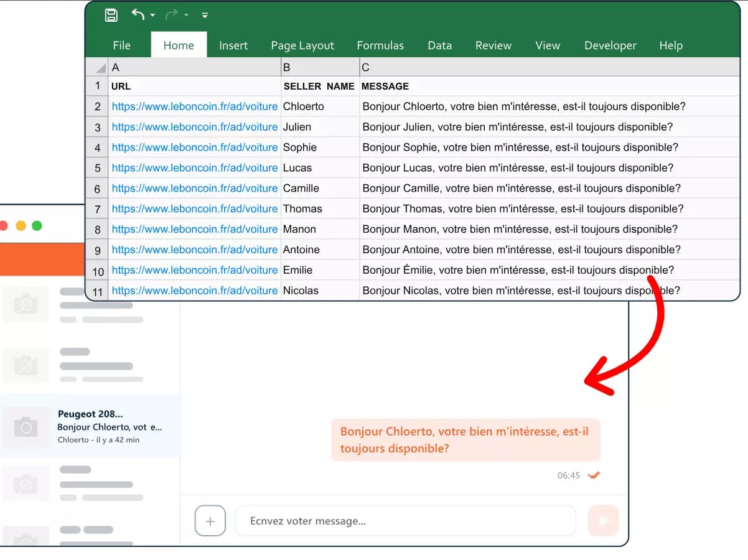Select column C header
The height and width of the screenshot is (560, 748).
(548, 67)
